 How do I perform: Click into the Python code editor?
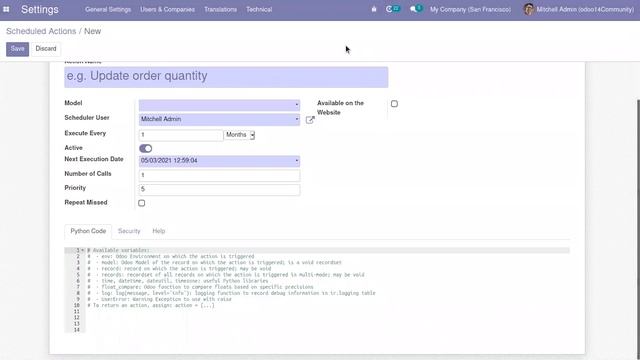(327, 290)
